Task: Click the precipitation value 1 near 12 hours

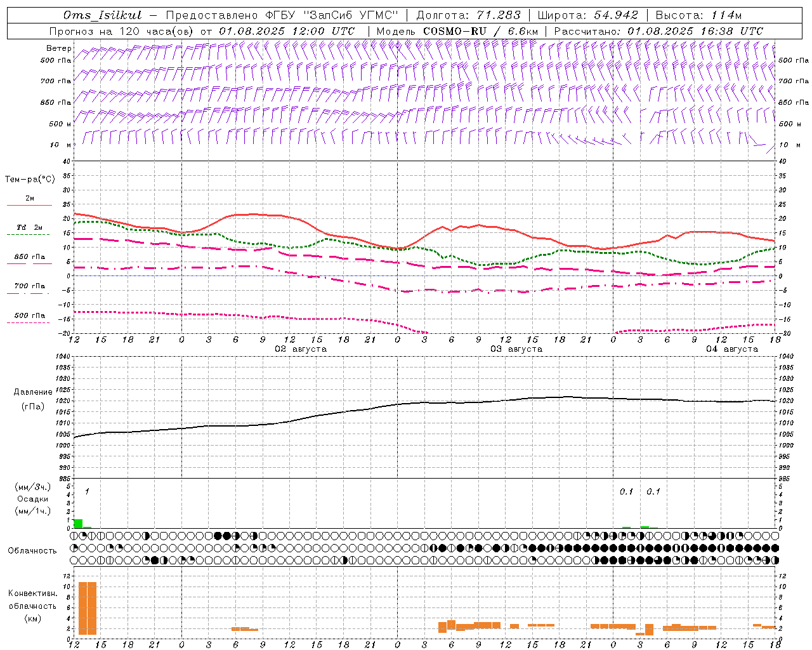Action: (x=87, y=492)
